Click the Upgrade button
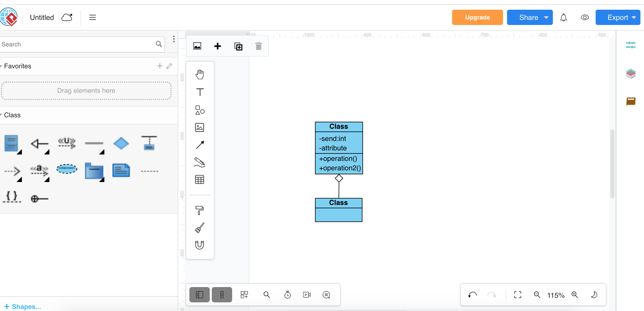Image resolution: width=644 pixels, height=311 pixels. point(477,17)
